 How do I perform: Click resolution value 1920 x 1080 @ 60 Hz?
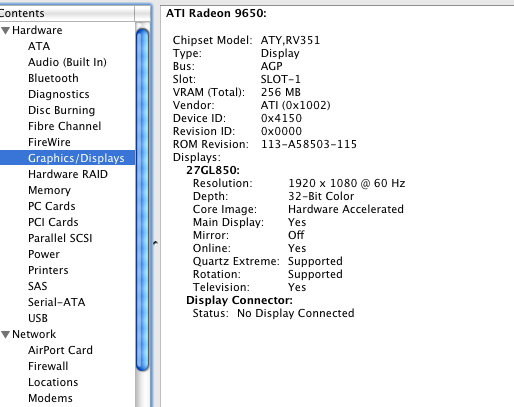[347, 183]
